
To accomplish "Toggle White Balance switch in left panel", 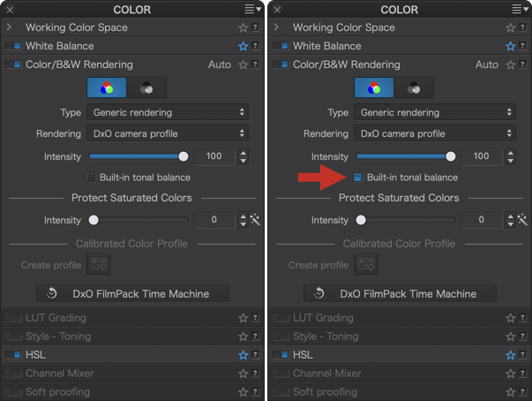I will [x=13, y=46].
